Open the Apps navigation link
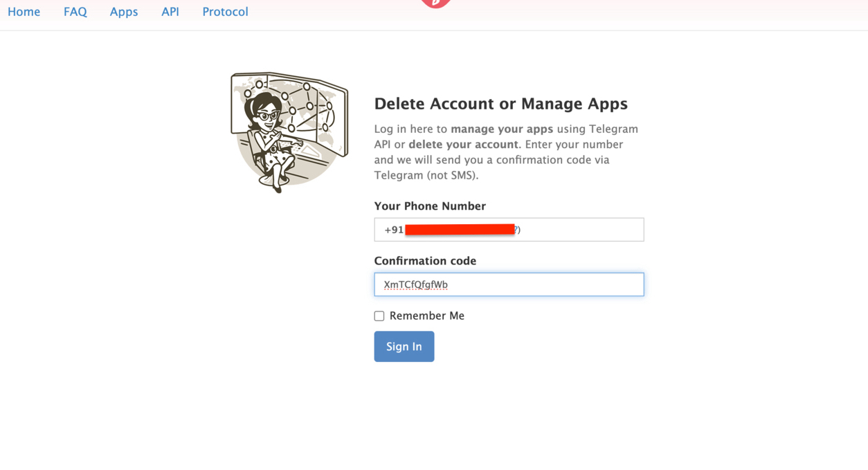868x470 pixels. point(124,12)
